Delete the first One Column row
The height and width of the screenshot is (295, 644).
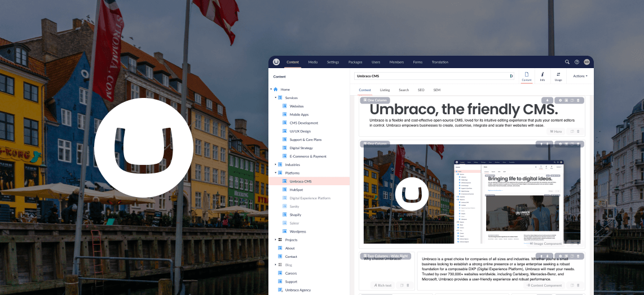click(578, 100)
